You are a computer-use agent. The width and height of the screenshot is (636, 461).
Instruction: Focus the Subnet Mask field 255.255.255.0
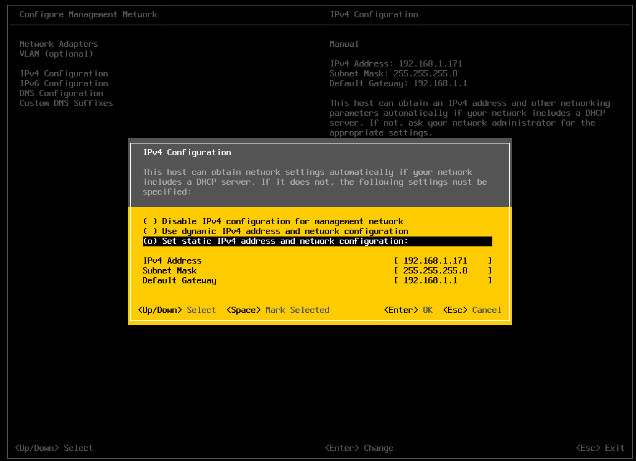[x=443, y=270]
